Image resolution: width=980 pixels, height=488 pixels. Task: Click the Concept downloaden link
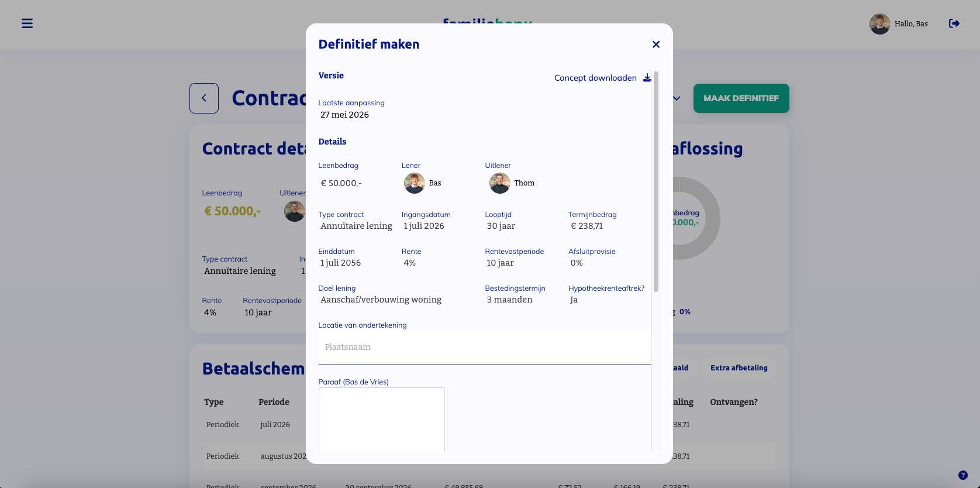click(x=595, y=78)
